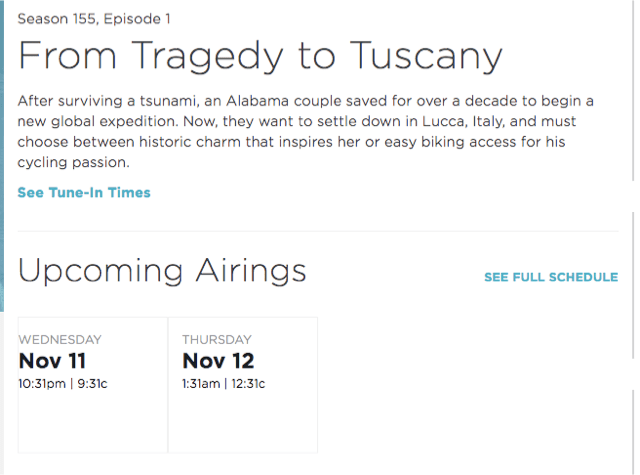Open the See Tune-In Times link
The width and height of the screenshot is (640, 475).
[x=84, y=192]
